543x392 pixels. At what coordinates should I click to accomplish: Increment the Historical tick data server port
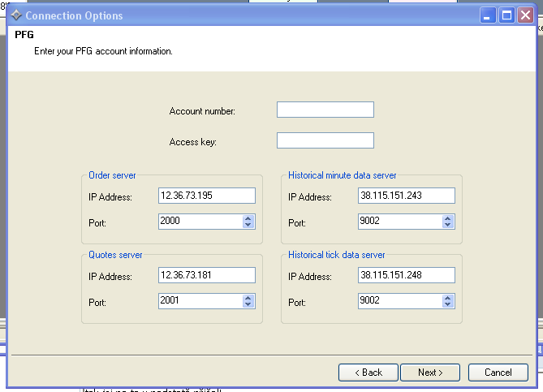[x=448, y=297]
